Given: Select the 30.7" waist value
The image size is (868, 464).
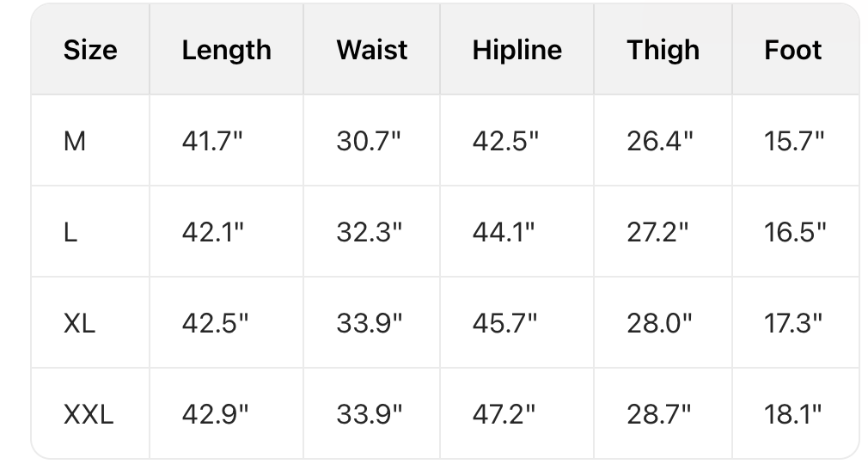Looking at the screenshot, I should [x=368, y=141].
